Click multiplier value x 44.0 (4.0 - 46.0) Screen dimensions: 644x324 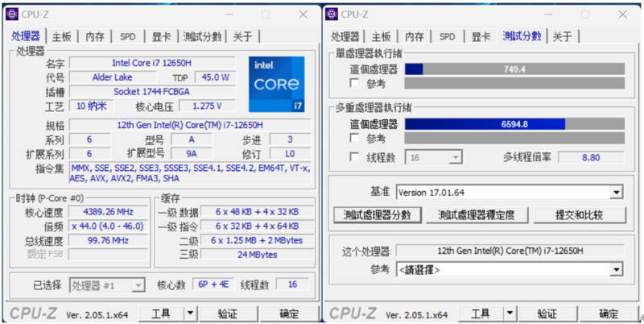pos(109,226)
